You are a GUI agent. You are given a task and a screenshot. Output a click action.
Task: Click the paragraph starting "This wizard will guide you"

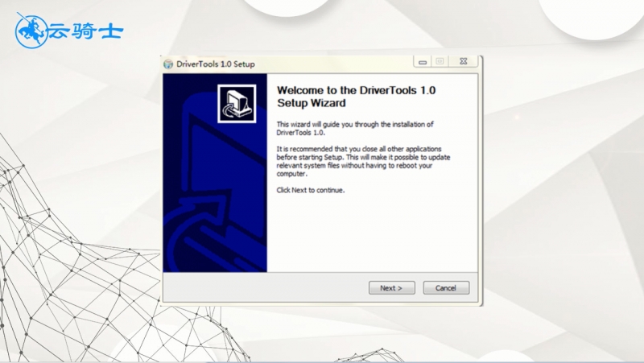355,129
